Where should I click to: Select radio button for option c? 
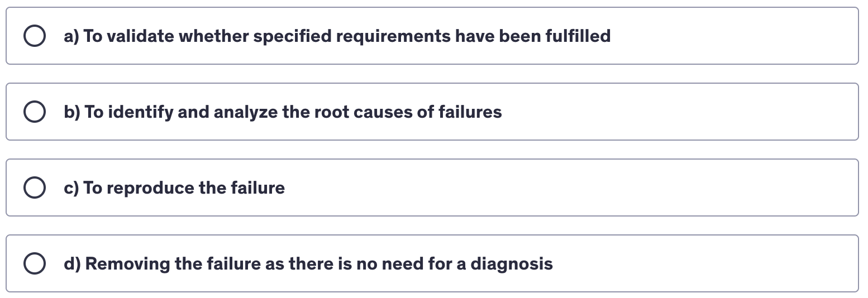pos(34,188)
